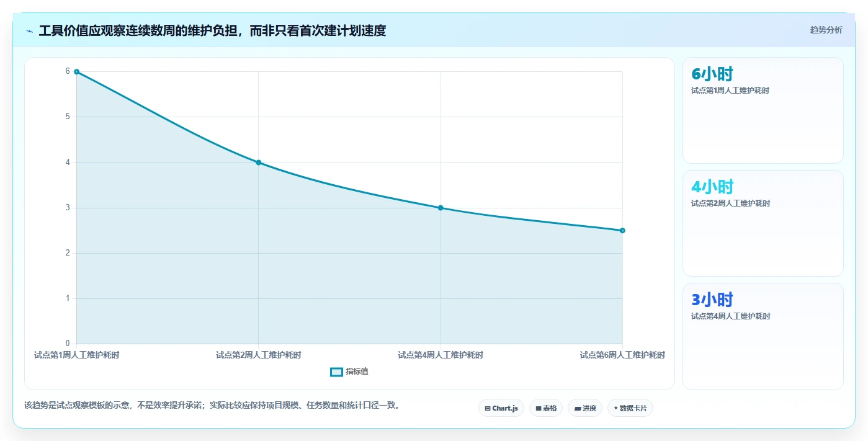Toggle the 指标值 legend swatch
Image resolution: width=868 pixels, height=441 pixels.
point(336,372)
